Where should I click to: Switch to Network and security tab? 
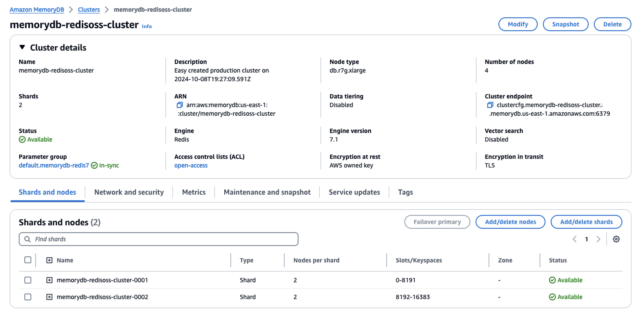[x=129, y=192]
